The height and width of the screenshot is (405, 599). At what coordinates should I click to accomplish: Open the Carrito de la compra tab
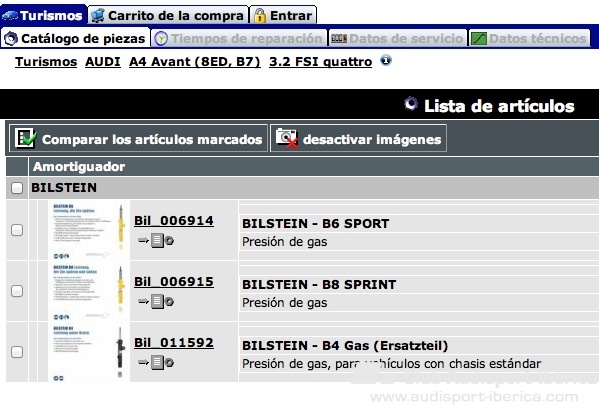(168, 15)
